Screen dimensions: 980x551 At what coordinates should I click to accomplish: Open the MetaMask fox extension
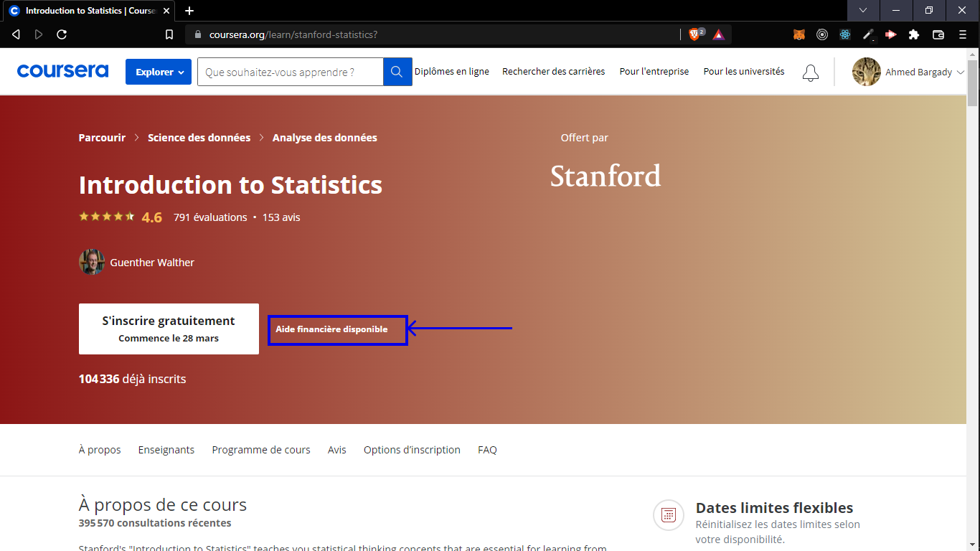point(799,34)
